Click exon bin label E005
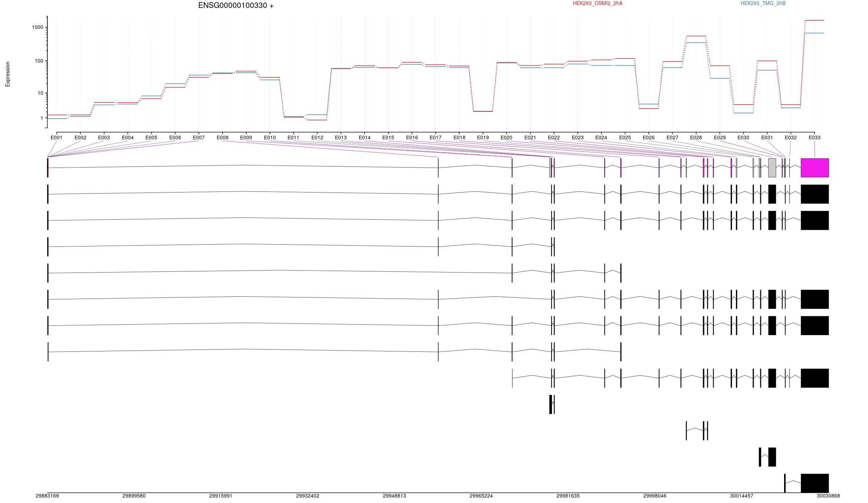 click(x=151, y=138)
